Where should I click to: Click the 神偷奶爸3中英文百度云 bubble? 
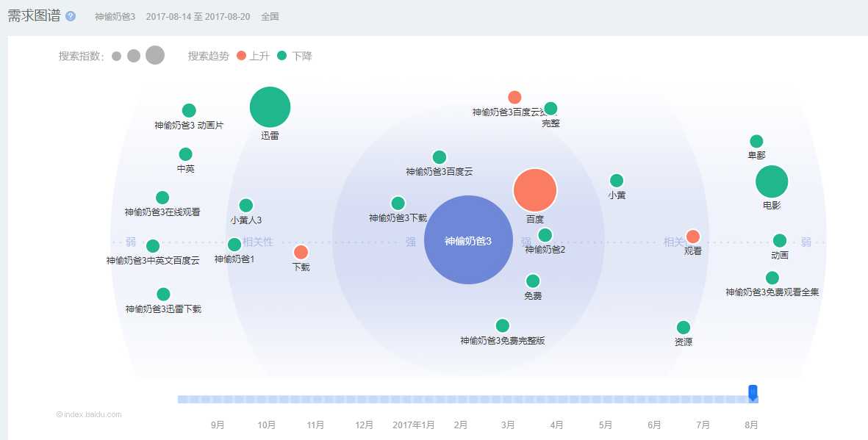tap(153, 246)
